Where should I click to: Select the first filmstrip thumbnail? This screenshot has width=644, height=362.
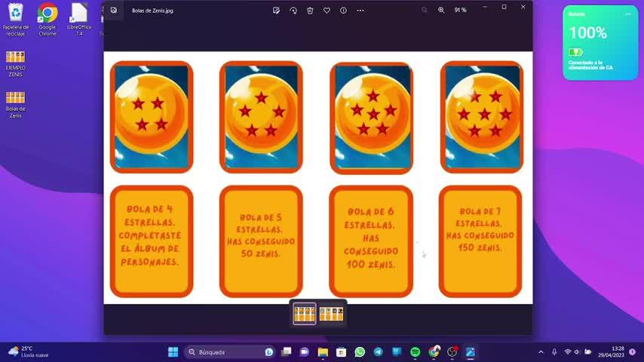pos(305,314)
